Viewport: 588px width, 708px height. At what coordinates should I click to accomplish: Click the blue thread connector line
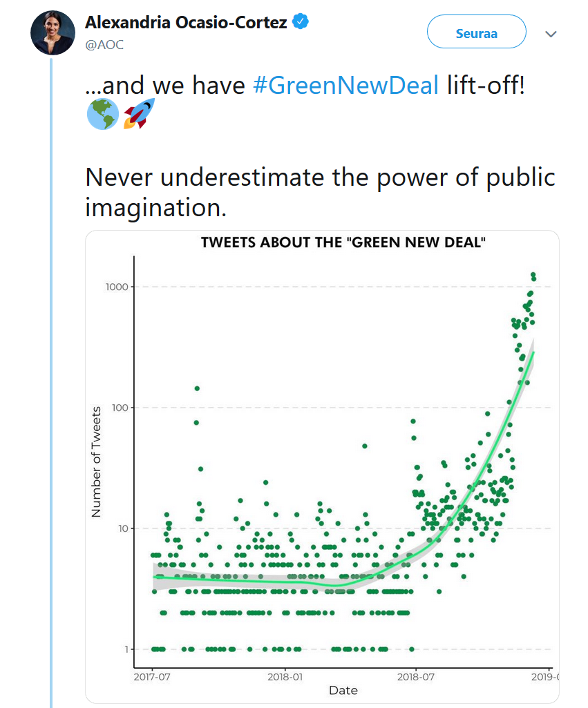[x=51, y=383]
